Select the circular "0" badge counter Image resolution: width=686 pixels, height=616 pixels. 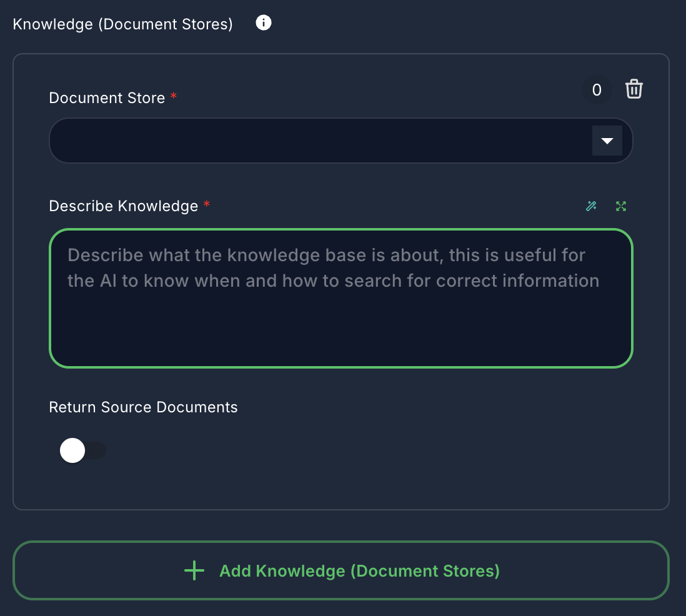click(596, 89)
